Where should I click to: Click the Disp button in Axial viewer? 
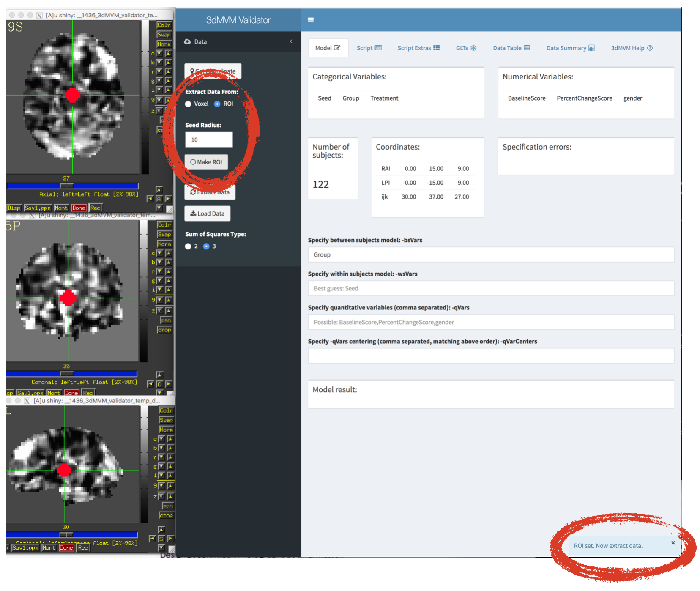pos(14,208)
